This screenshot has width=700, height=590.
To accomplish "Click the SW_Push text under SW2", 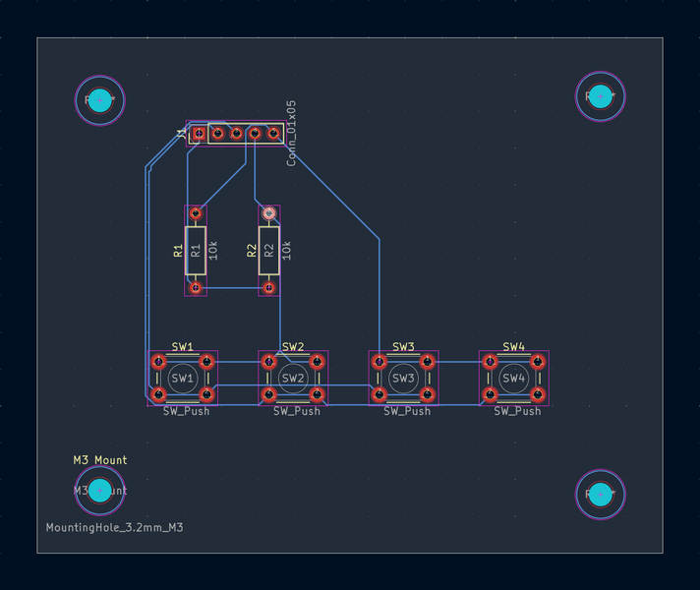I will pyautogui.click(x=297, y=411).
